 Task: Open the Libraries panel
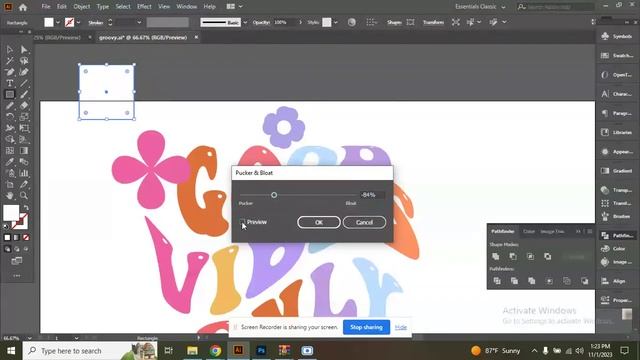(617, 132)
